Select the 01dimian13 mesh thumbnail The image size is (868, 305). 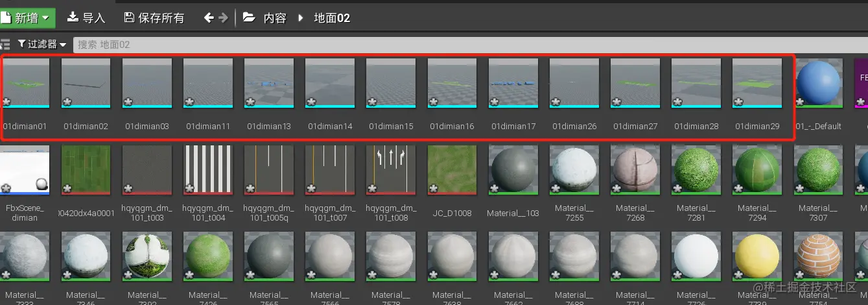click(269, 83)
